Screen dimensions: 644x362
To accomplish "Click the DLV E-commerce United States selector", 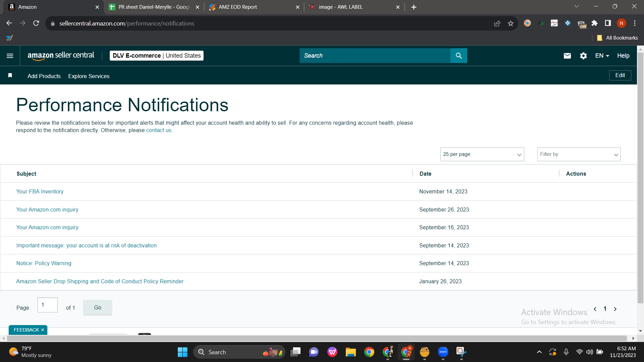I will click(157, 56).
